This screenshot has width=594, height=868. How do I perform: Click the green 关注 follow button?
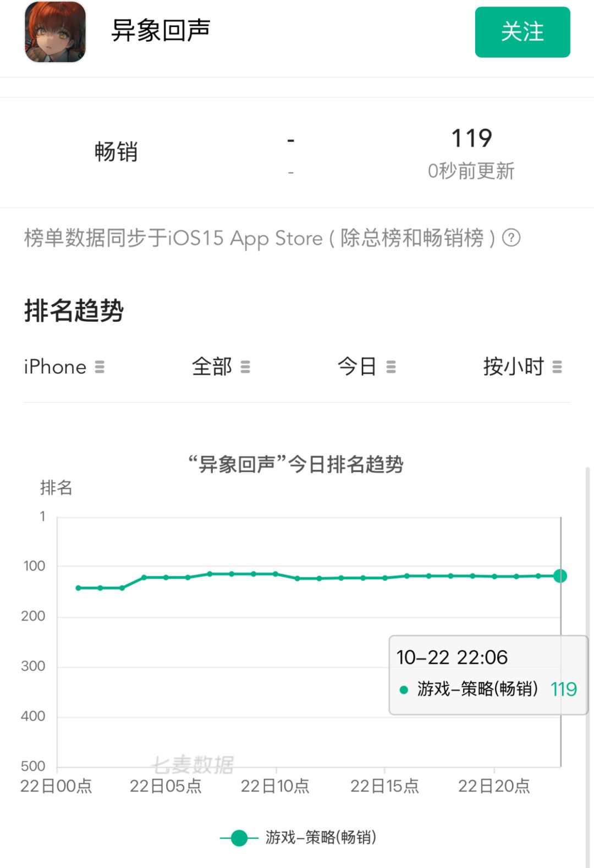522,32
